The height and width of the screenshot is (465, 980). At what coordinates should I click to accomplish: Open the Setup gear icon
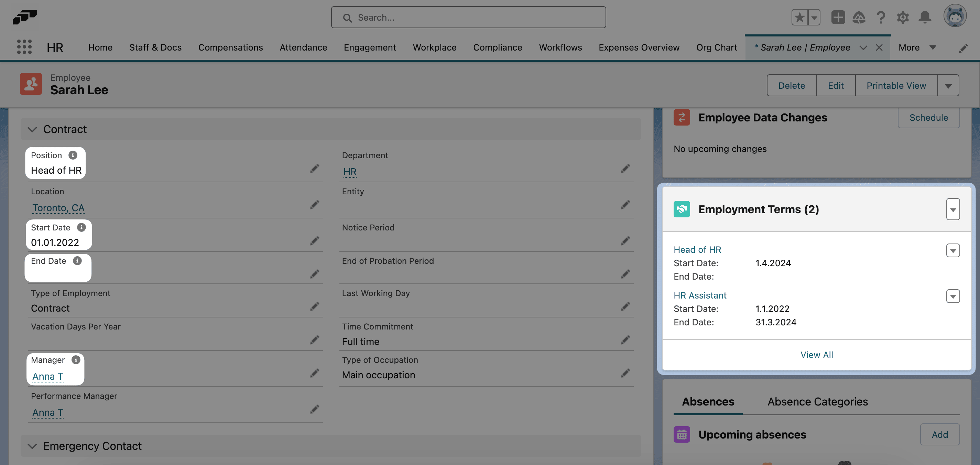click(903, 17)
